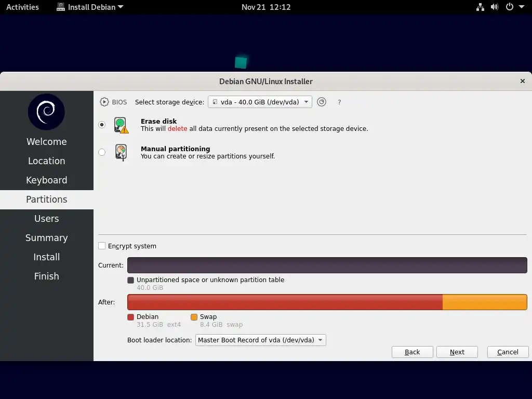Click 'You can create or resize partitions yourself.'
Image resolution: width=532 pixels, height=399 pixels.
pos(208,156)
